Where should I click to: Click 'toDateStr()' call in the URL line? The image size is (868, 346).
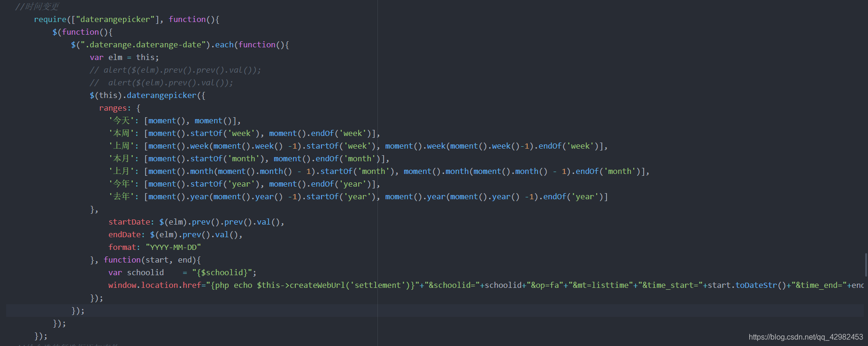coord(760,285)
